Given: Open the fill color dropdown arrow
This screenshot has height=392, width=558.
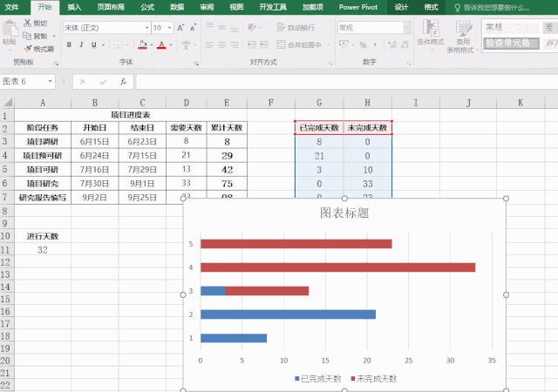Looking at the screenshot, I should 152,44.
